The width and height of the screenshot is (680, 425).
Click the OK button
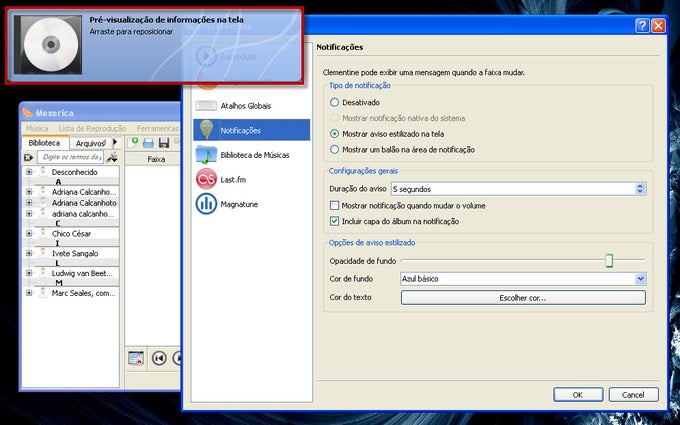[578, 395]
